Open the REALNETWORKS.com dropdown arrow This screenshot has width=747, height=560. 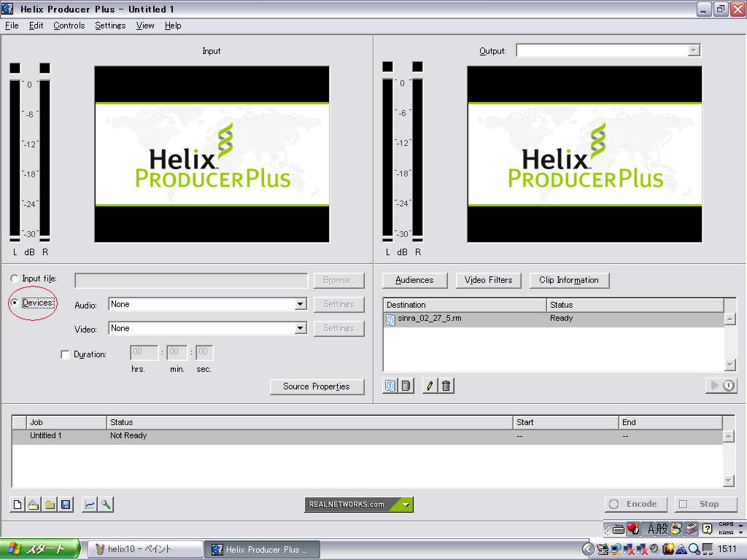tap(406, 505)
